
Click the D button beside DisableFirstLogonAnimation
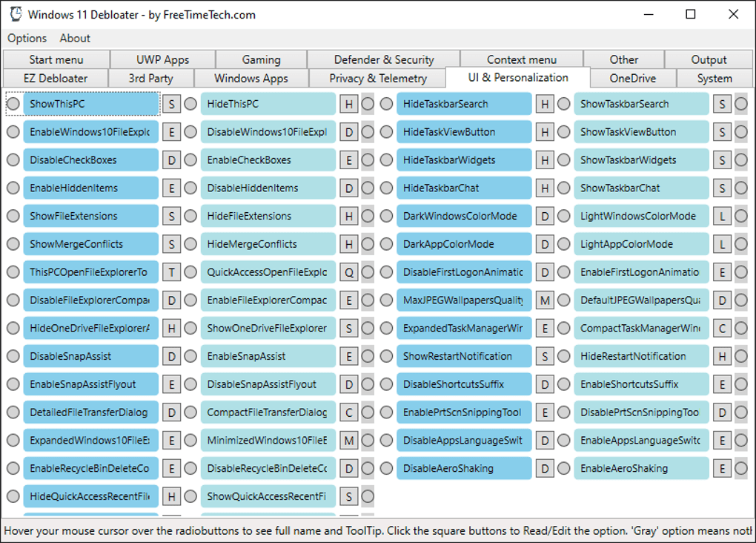coord(545,272)
